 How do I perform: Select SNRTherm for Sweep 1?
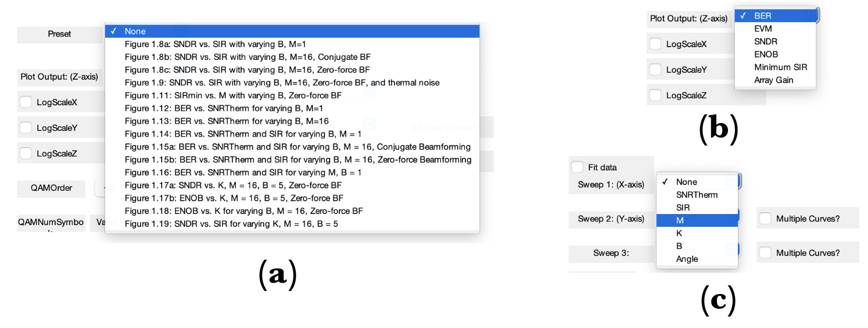pyautogui.click(x=697, y=195)
